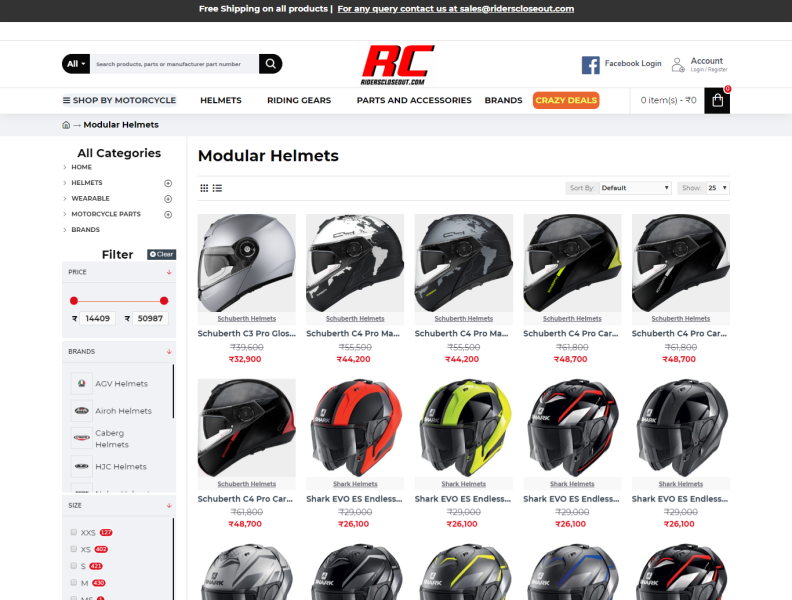The image size is (792, 600).
Task: Expand the HELMETS category plus icon
Action: (x=168, y=183)
